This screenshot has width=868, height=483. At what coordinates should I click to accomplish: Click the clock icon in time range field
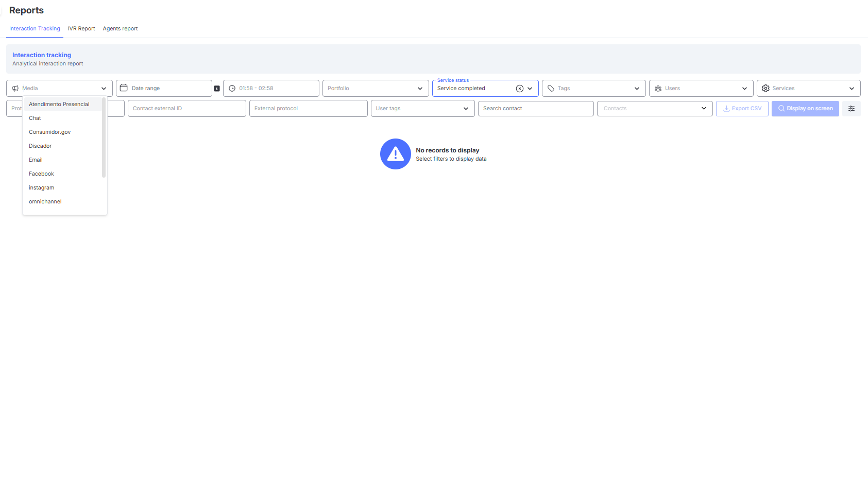[x=232, y=89]
